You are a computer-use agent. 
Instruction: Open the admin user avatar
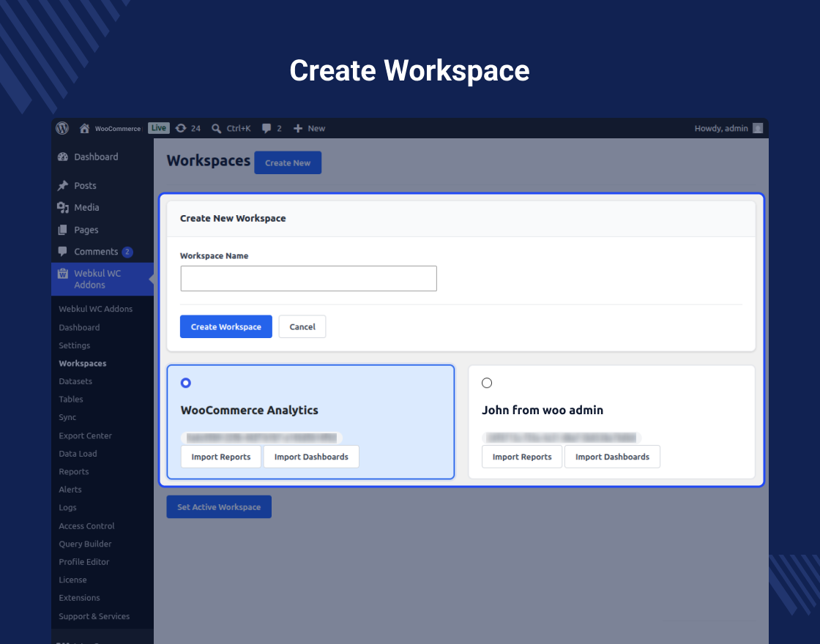757,128
